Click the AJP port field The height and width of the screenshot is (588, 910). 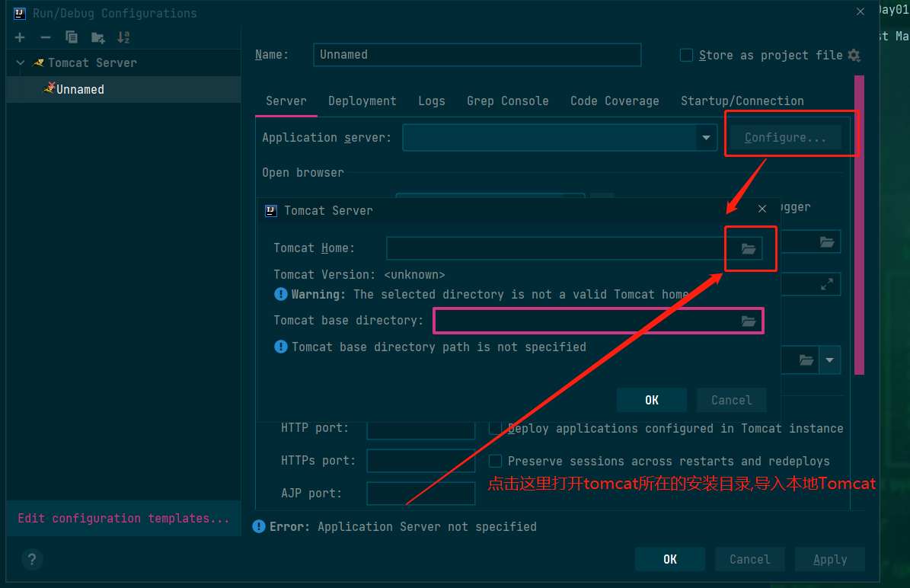click(421, 494)
